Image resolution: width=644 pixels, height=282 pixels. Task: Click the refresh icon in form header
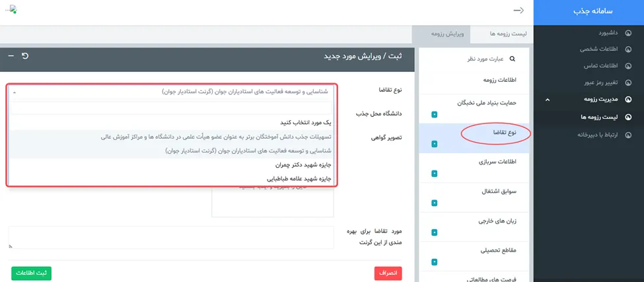(x=25, y=56)
